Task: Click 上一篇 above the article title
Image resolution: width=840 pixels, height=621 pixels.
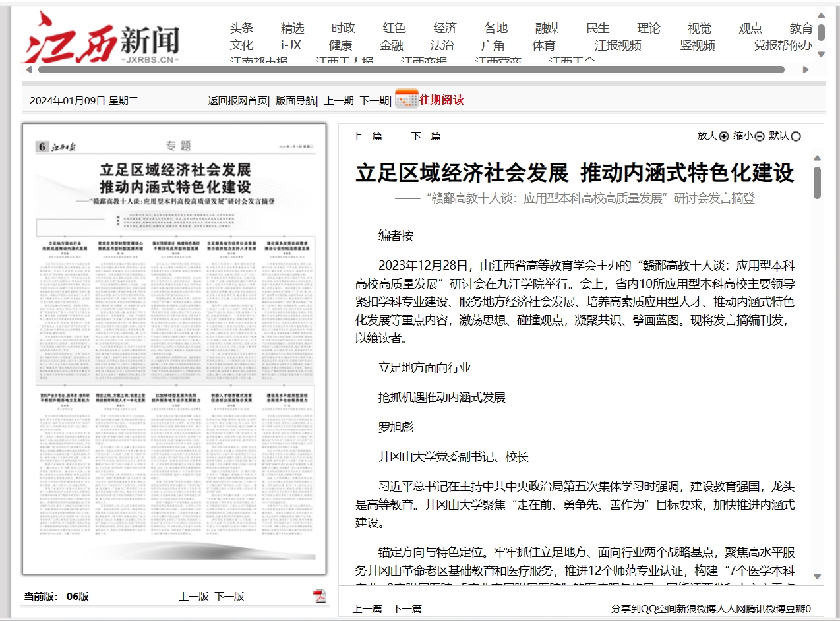Action: [x=367, y=136]
